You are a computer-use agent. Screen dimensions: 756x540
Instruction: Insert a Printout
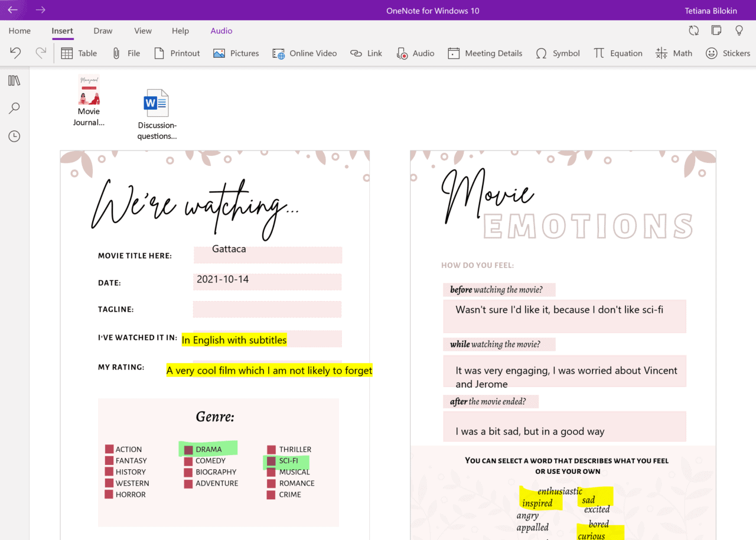click(177, 53)
